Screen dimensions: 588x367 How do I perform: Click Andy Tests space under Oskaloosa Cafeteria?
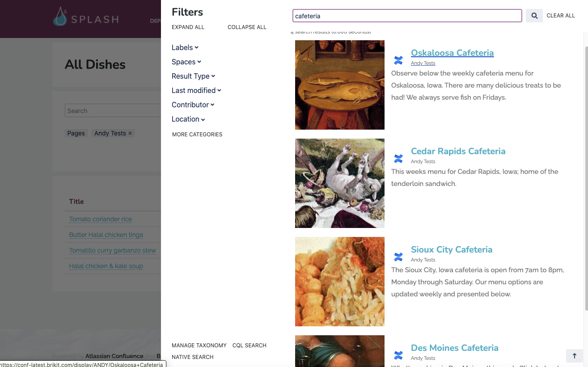click(x=423, y=63)
